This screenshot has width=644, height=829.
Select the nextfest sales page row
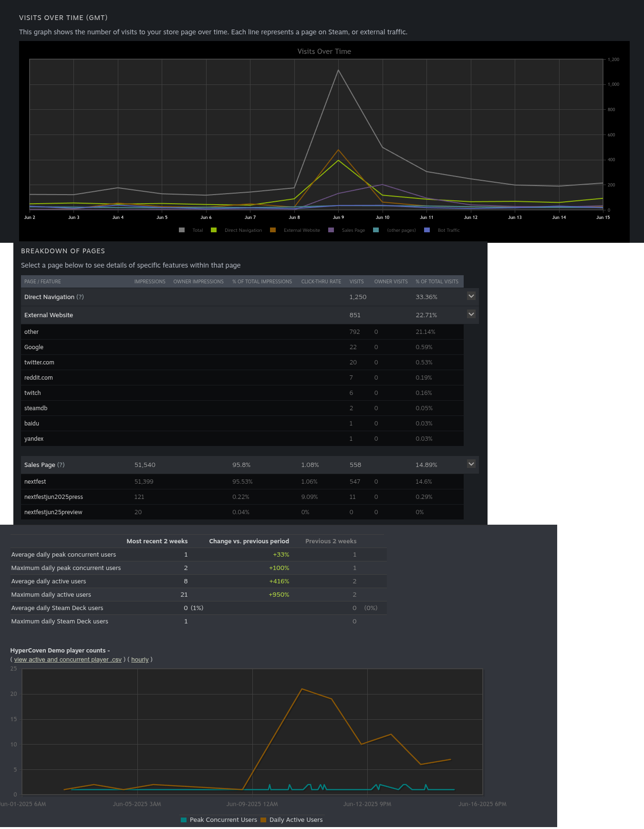[242, 482]
